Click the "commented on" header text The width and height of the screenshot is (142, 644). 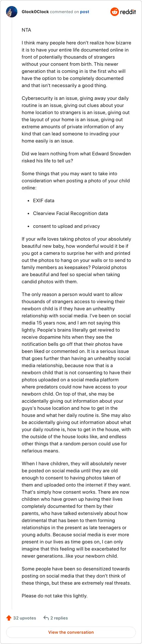(64, 12)
